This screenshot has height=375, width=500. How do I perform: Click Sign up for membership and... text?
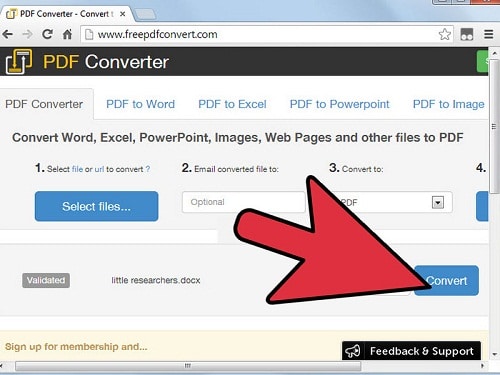76,347
